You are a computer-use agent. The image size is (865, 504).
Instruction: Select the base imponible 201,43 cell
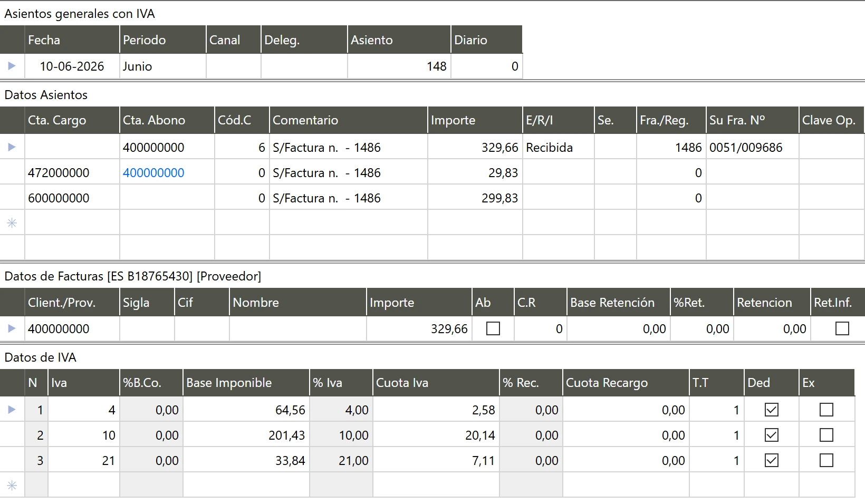pos(246,435)
